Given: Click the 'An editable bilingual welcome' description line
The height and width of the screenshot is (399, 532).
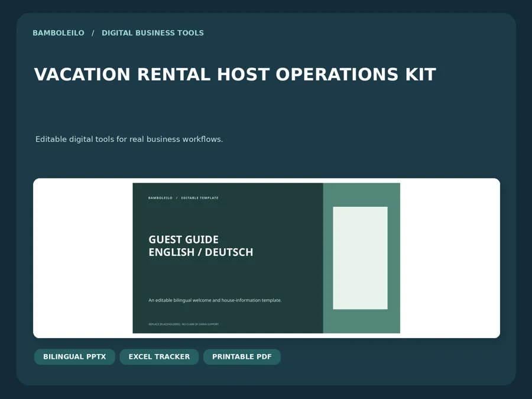Looking at the screenshot, I should [x=215, y=300].
